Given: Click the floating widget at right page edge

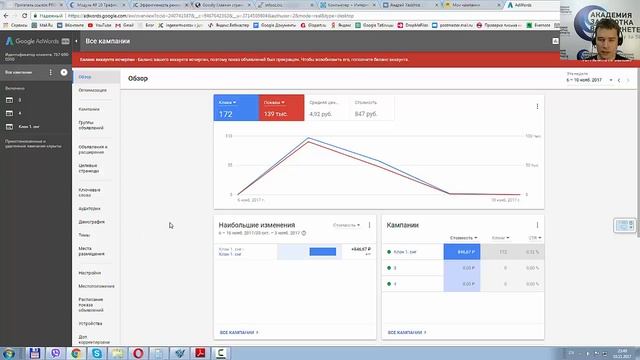Looking at the screenshot, I should pos(624,225).
